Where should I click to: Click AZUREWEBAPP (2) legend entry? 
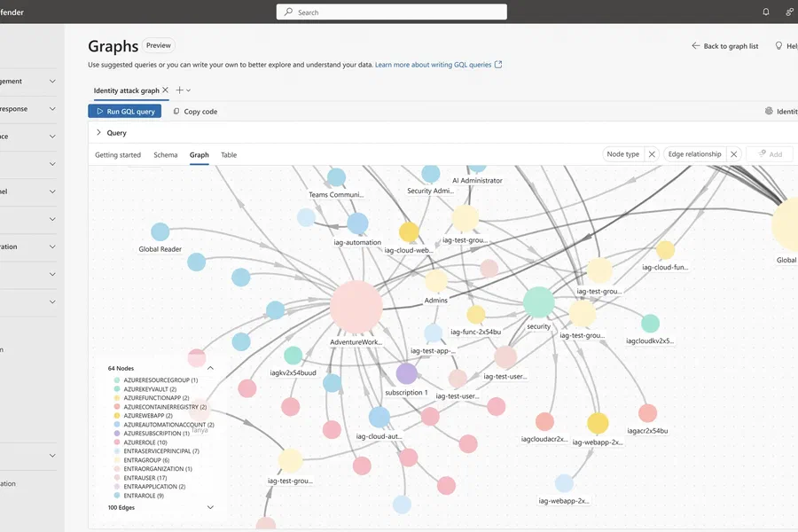[144, 416]
